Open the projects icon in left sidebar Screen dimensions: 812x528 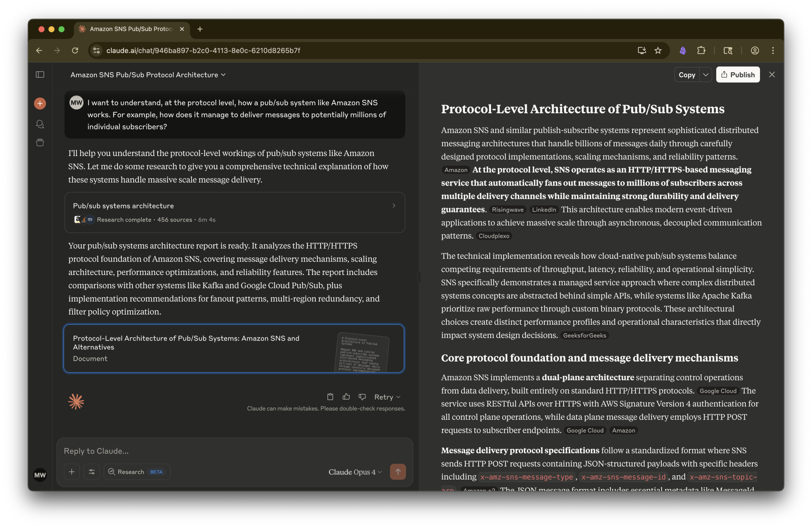click(x=40, y=143)
